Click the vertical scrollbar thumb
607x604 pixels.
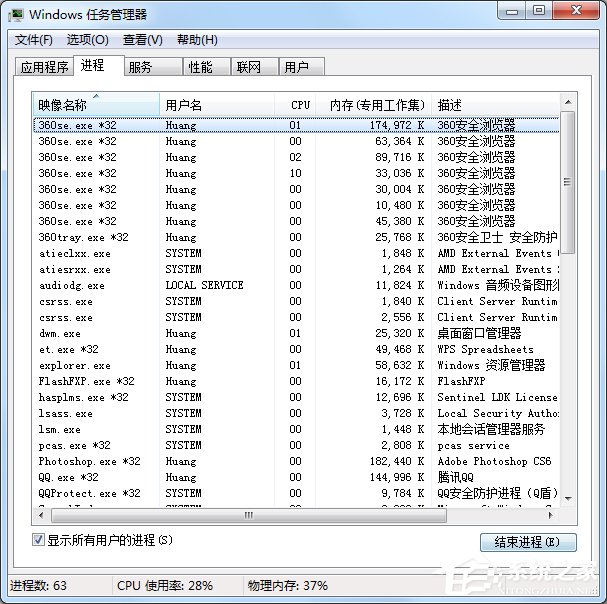tap(568, 182)
